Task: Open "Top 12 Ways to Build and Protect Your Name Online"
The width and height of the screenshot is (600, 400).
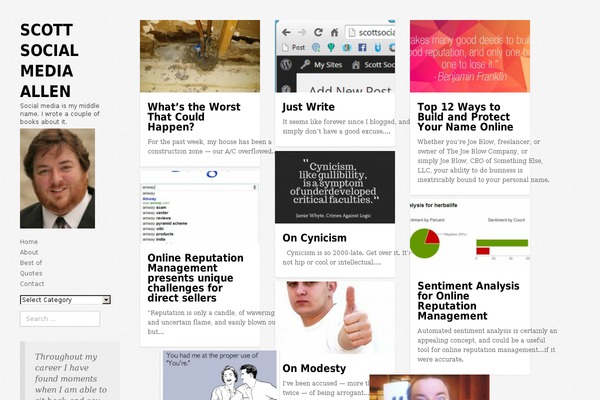Action: tap(465, 117)
